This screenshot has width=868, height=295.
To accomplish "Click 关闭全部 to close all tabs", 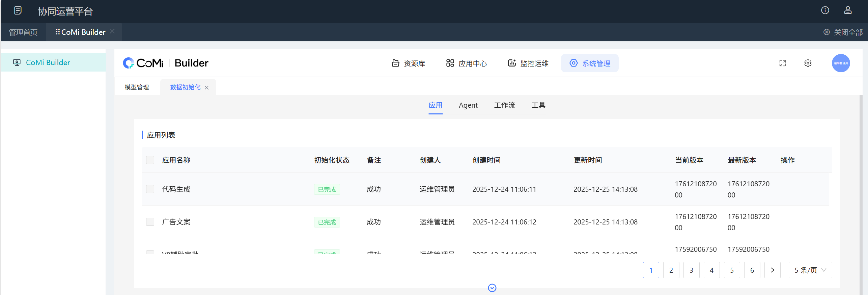I will point(843,32).
